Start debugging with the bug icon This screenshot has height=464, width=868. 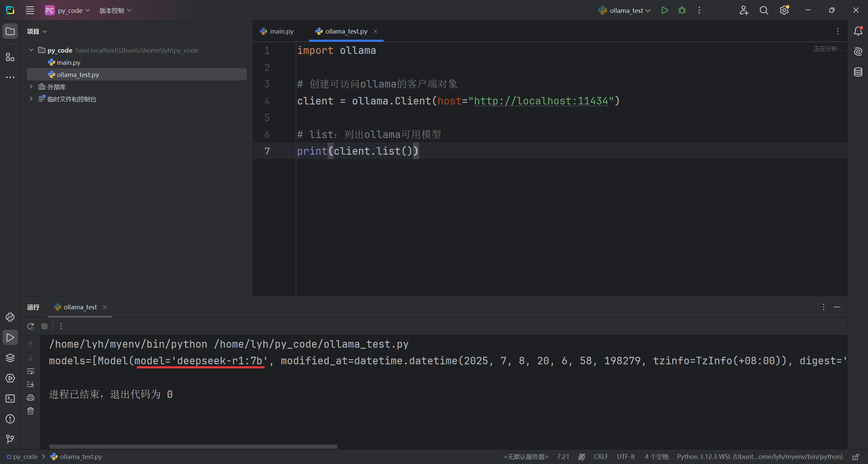(x=682, y=10)
